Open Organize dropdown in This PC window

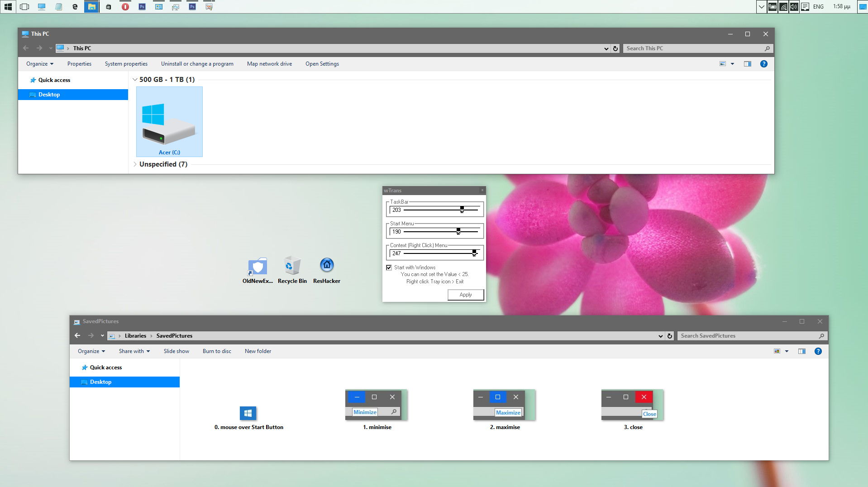[x=40, y=64]
